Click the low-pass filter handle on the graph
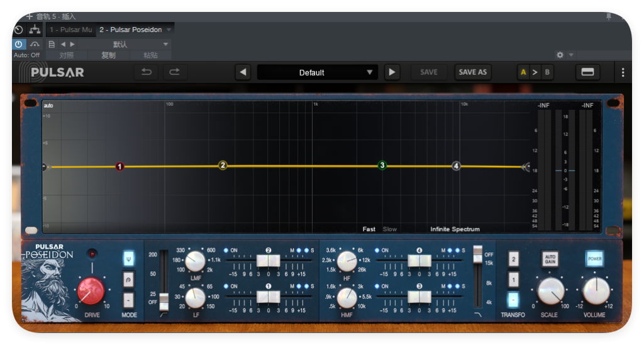 pos(526,167)
